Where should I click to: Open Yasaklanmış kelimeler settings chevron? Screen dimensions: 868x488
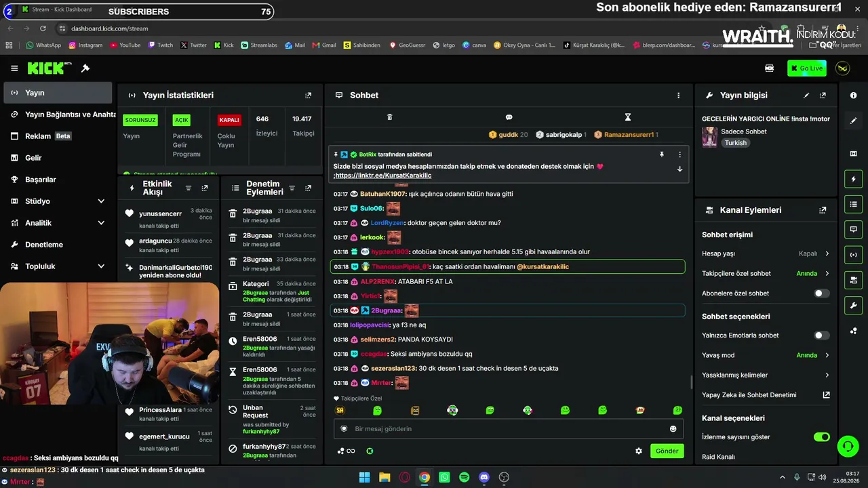(x=827, y=375)
